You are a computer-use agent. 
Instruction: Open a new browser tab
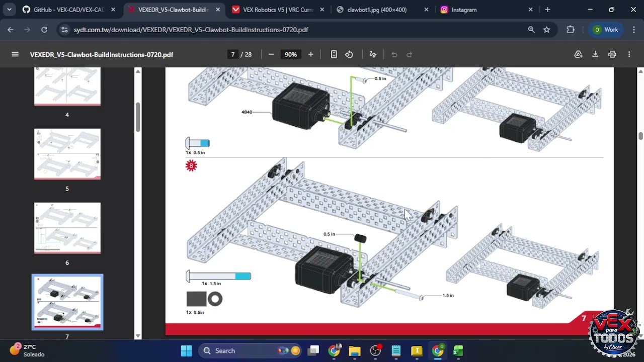(547, 10)
